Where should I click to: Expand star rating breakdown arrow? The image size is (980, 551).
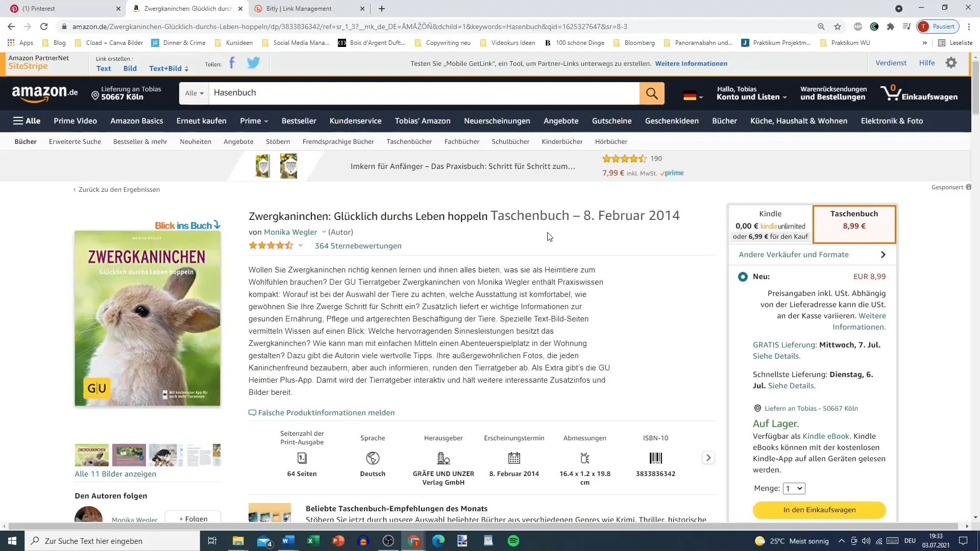(x=301, y=245)
